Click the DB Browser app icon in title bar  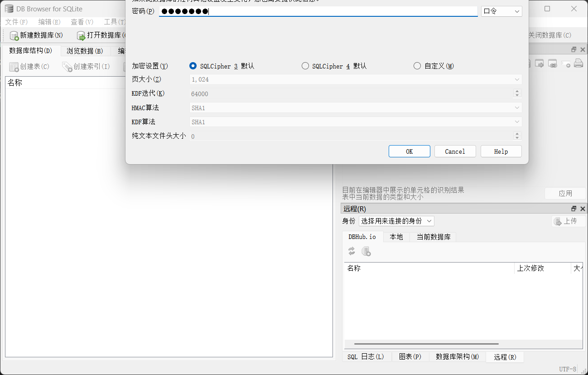9,9
